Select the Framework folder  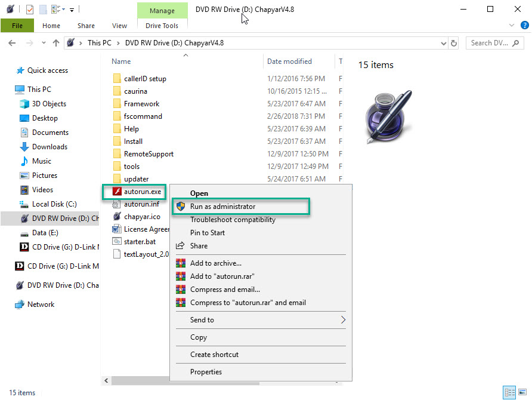tap(141, 104)
